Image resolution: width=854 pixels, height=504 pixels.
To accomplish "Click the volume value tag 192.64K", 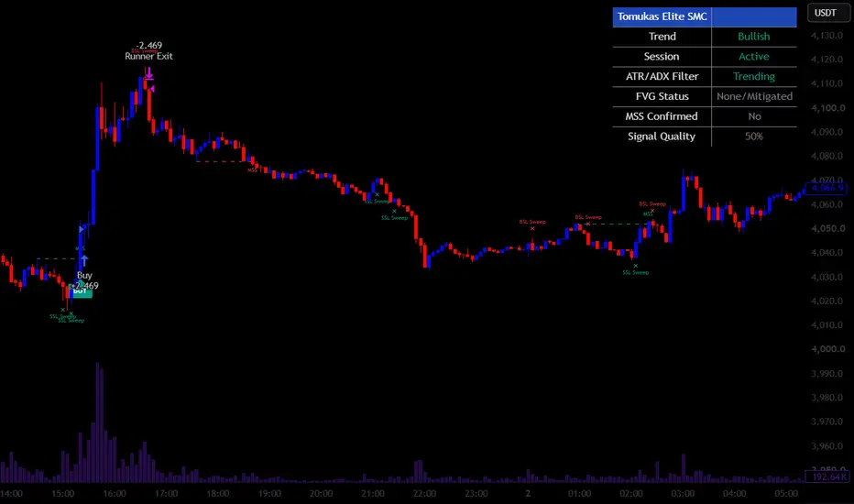I will point(827,477).
